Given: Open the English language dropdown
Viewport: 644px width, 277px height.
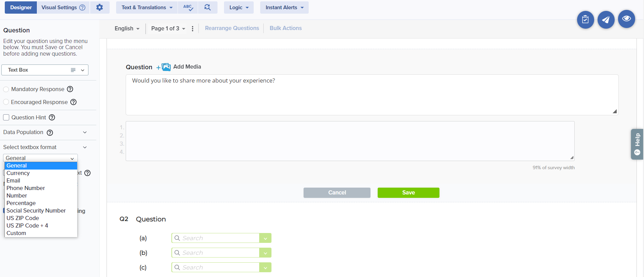Looking at the screenshot, I should click(x=127, y=29).
